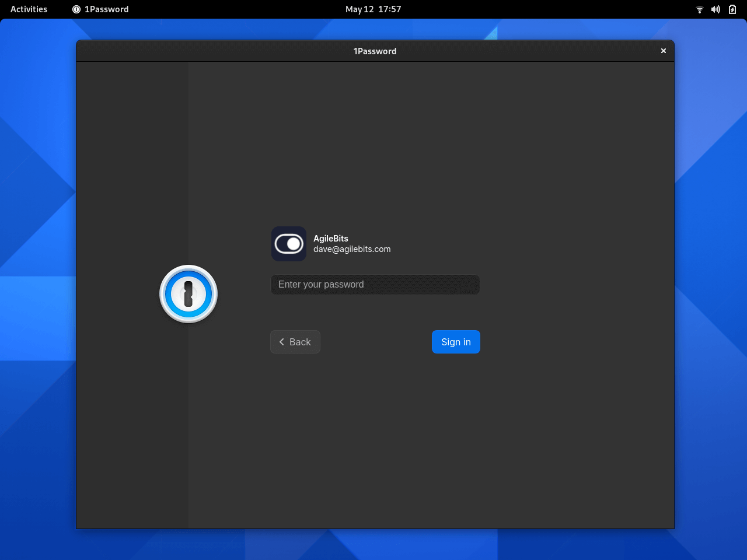
Task: Click the back chevron inside the Back button
Action: (x=282, y=342)
